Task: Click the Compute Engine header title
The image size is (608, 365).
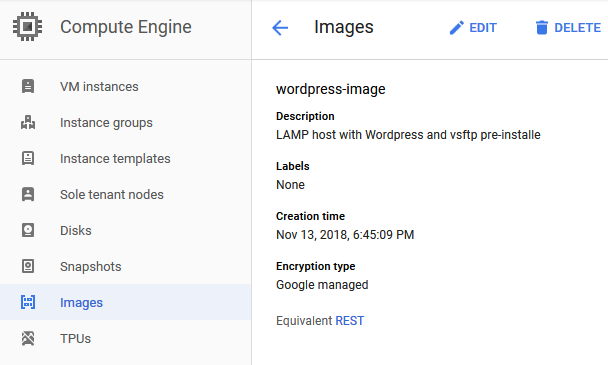Action: pos(126,27)
